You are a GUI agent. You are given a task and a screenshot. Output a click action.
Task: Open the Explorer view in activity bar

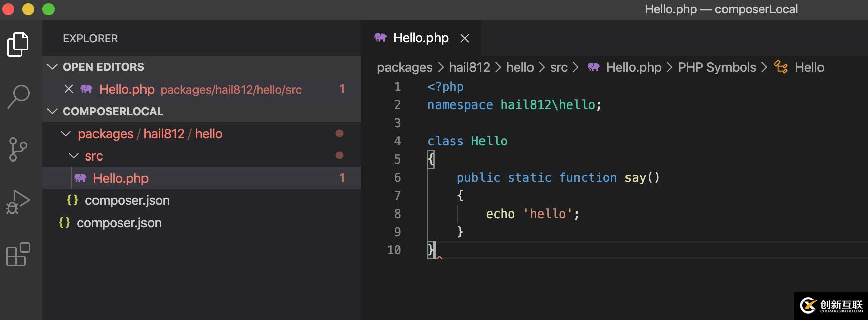pyautogui.click(x=18, y=44)
